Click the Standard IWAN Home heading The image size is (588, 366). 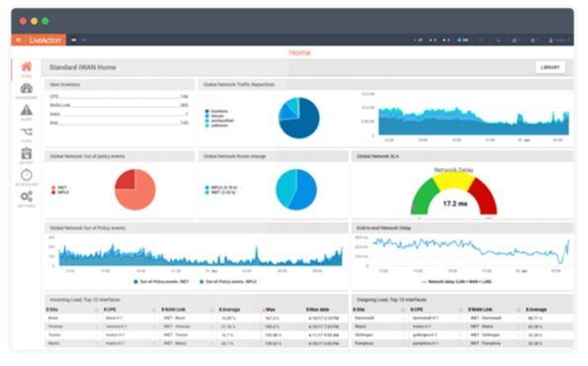82,67
